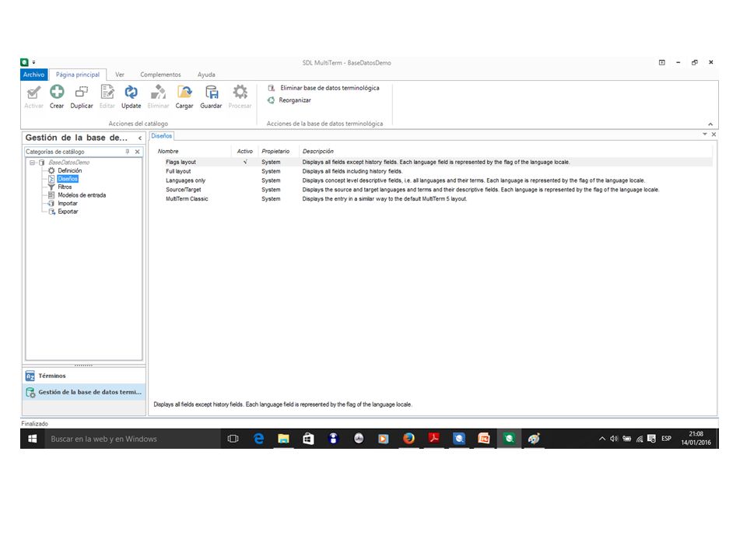Open Adobe Acrobat Reader from the taskbar
The image size is (747, 560).
coord(433,439)
